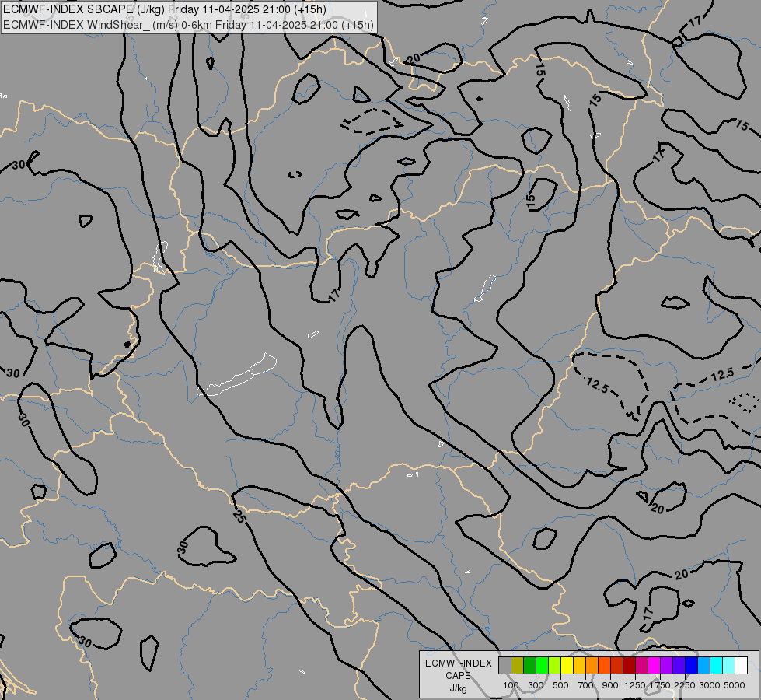Click the bright cyan legend swatch

[x=717, y=665]
